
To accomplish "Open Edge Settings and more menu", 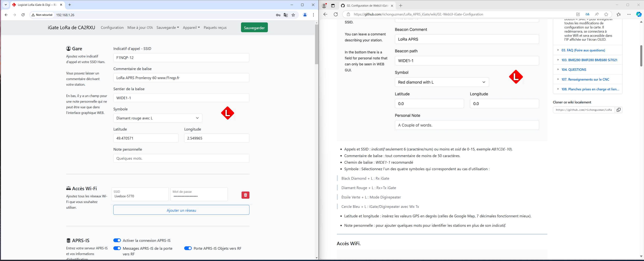I will tap(629, 14).
